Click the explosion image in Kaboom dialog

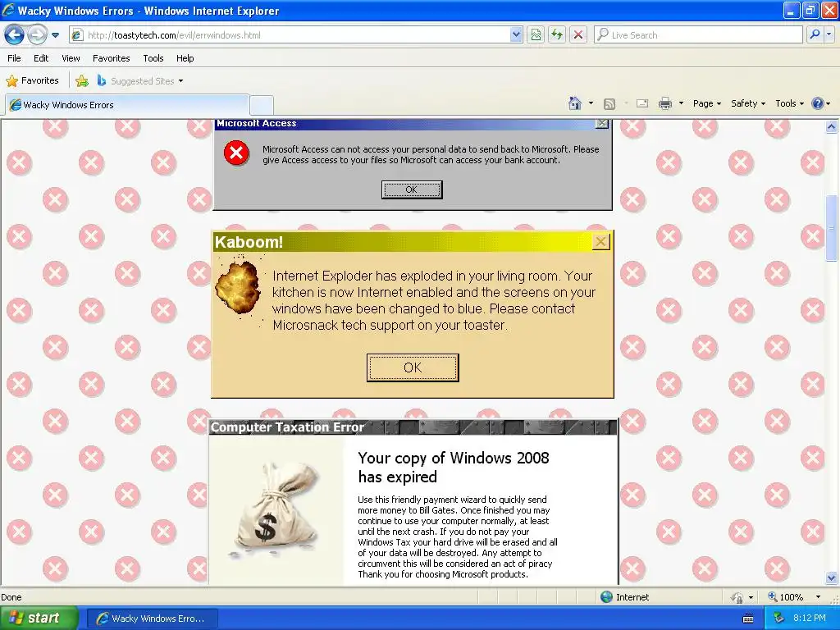pos(239,290)
